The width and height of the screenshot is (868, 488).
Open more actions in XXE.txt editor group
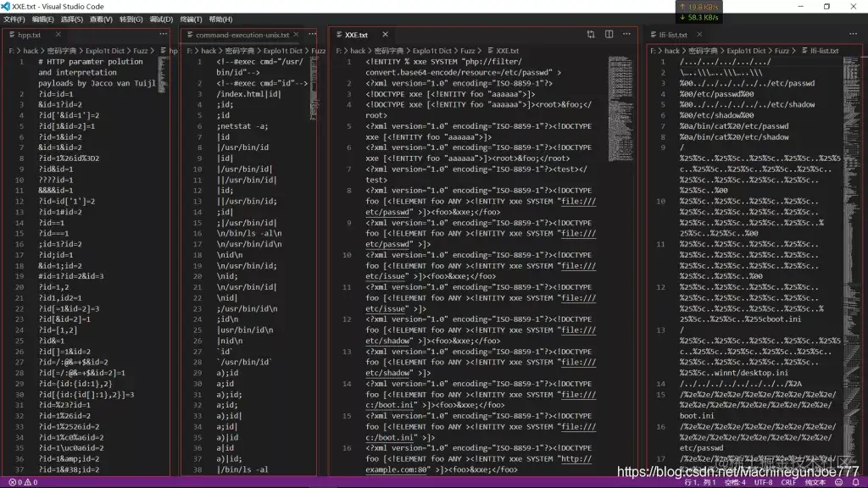point(626,34)
